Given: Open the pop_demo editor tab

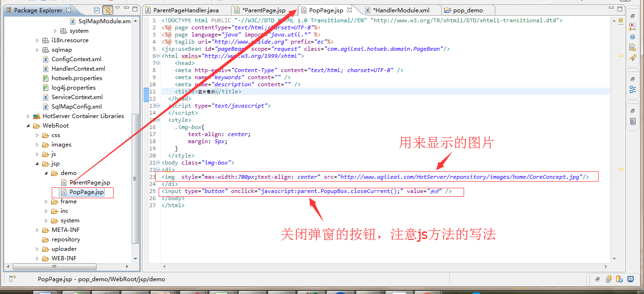Looking at the screenshot, I should pos(467,10).
